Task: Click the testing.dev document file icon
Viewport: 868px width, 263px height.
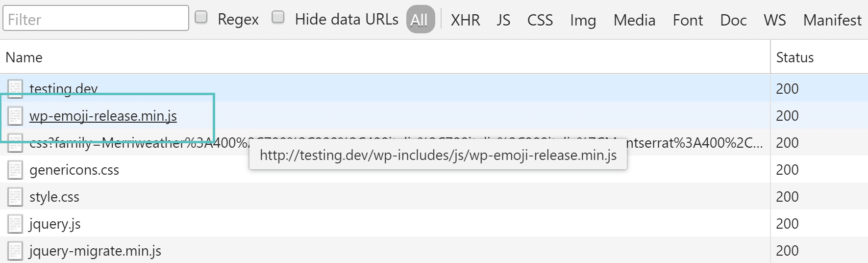Action: click(15, 89)
